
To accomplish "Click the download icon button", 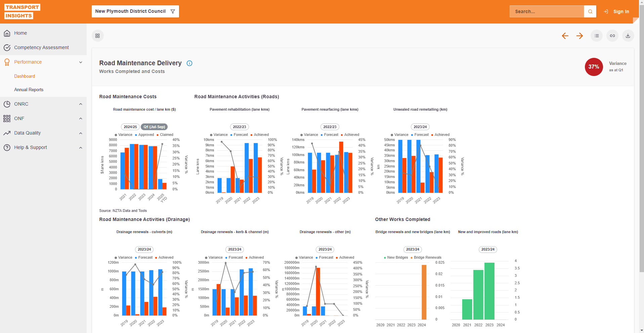I will pos(628,36).
